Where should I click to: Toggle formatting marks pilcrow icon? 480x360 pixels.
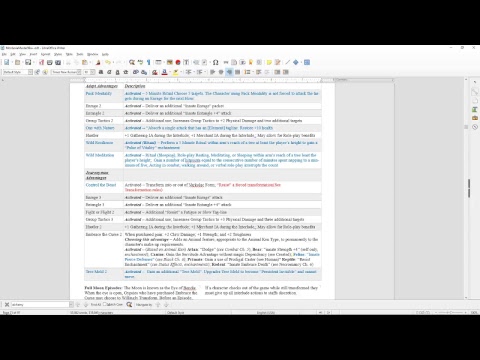click(148, 62)
